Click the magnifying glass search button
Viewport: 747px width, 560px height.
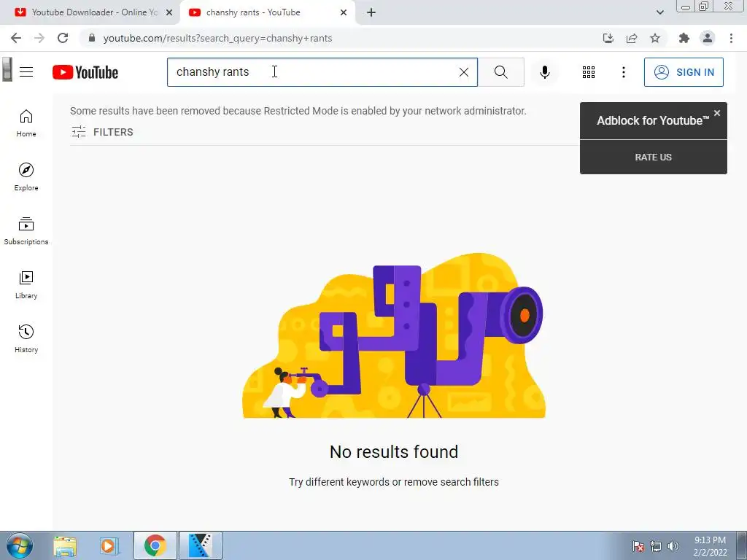pos(500,72)
